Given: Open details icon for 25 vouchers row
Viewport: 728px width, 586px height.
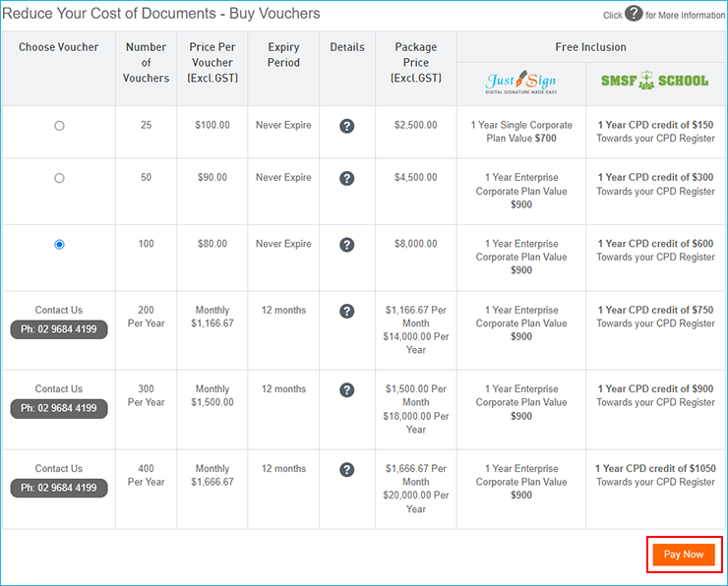Looking at the screenshot, I should (346, 126).
